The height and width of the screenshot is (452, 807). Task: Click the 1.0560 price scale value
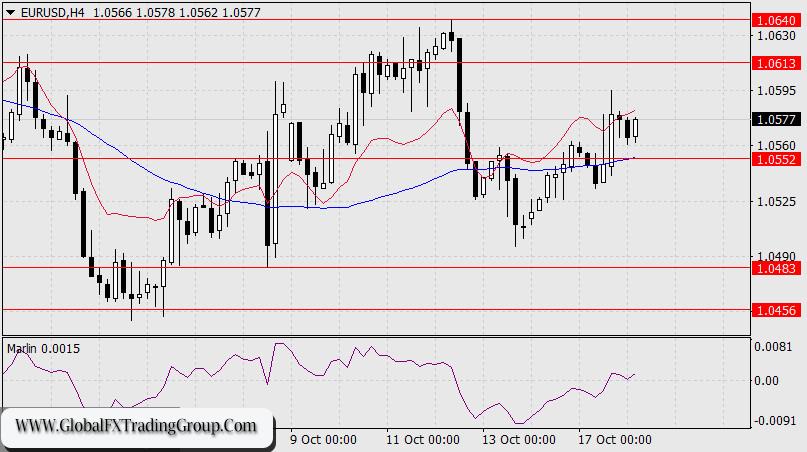776,146
